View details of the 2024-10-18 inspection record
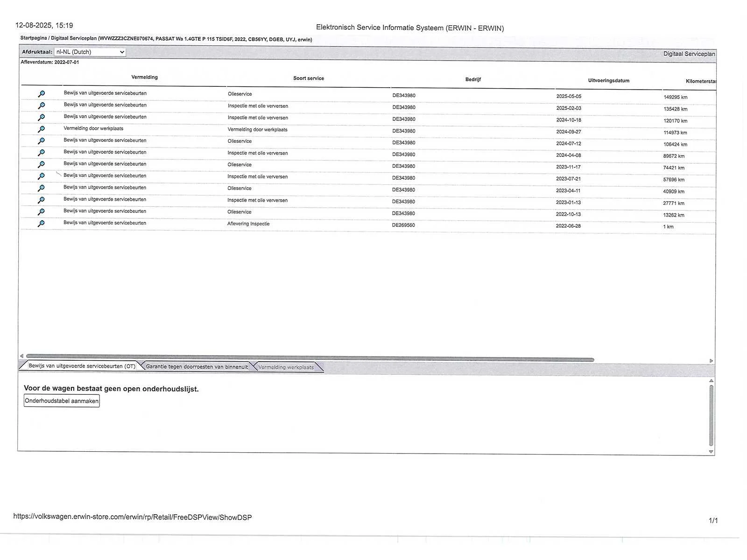Viewport: 747px width, 560px height. pyautogui.click(x=41, y=117)
